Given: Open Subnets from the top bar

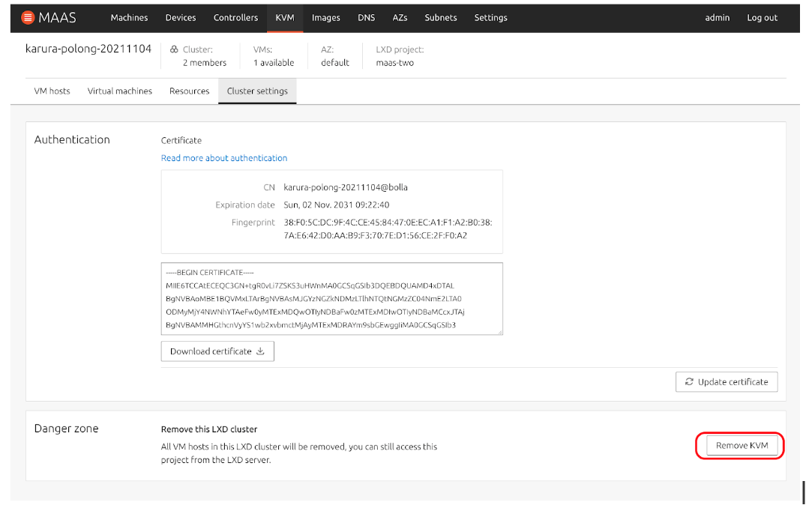Looking at the screenshot, I should (x=441, y=17).
